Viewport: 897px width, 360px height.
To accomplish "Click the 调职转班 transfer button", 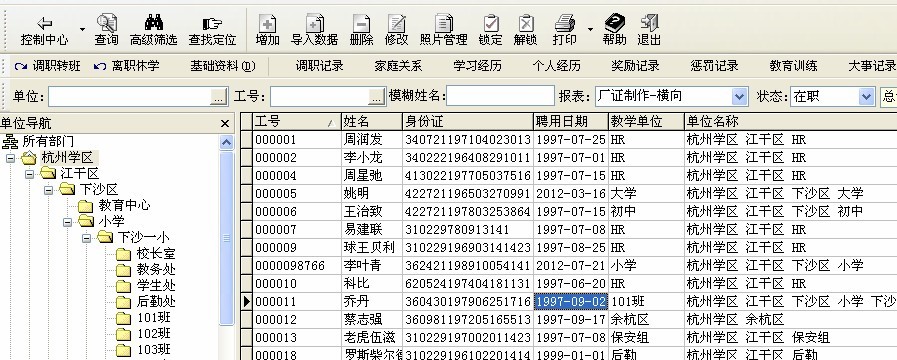I will 47,66.
